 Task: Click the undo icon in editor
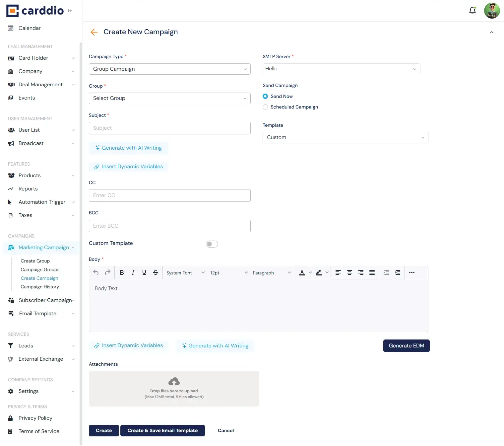click(x=96, y=272)
